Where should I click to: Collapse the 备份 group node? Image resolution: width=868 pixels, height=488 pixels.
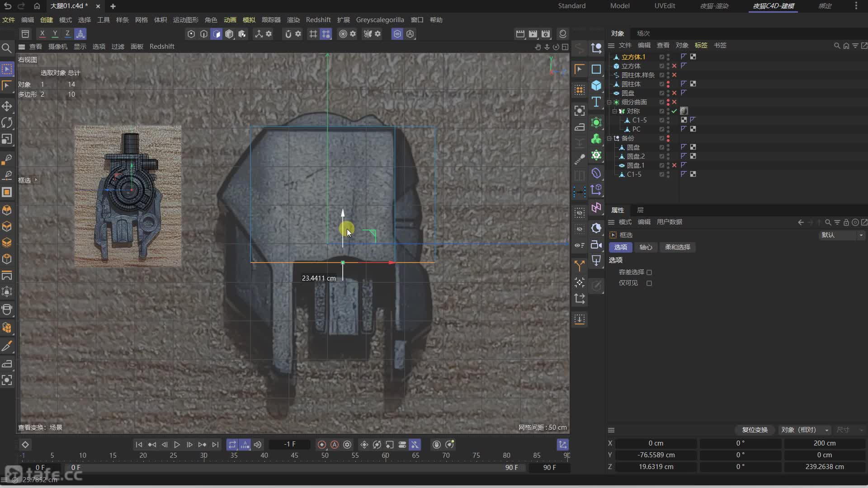coord(609,138)
